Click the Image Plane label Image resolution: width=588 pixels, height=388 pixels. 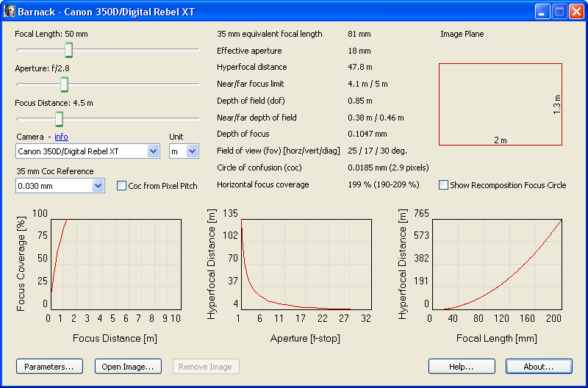[x=462, y=34]
